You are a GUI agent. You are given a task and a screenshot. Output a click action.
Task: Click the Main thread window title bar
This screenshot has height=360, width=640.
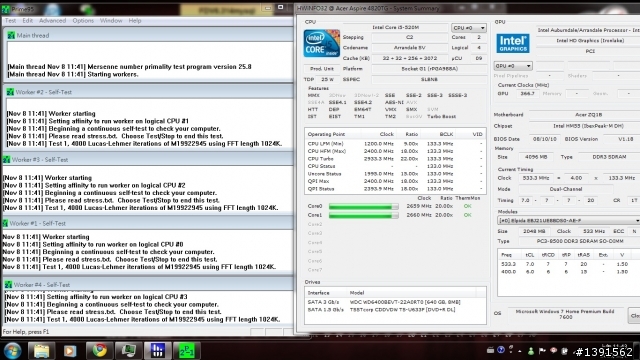tap(149, 36)
